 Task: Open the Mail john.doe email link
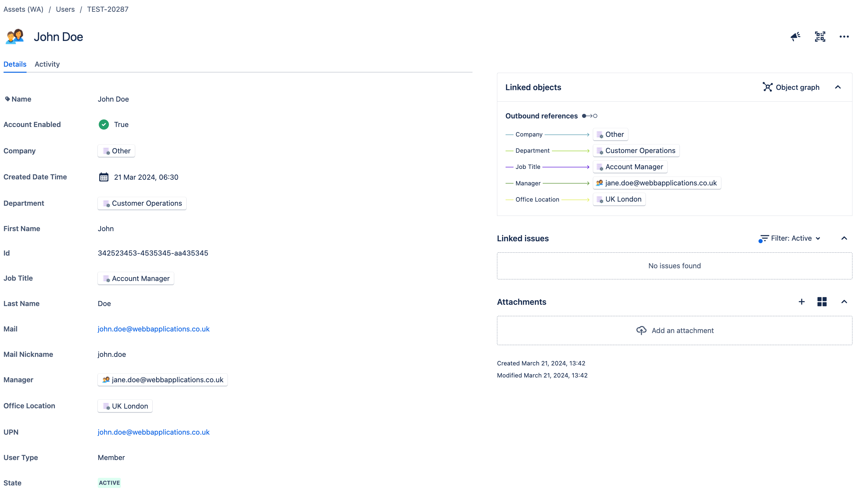tap(154, 329)
